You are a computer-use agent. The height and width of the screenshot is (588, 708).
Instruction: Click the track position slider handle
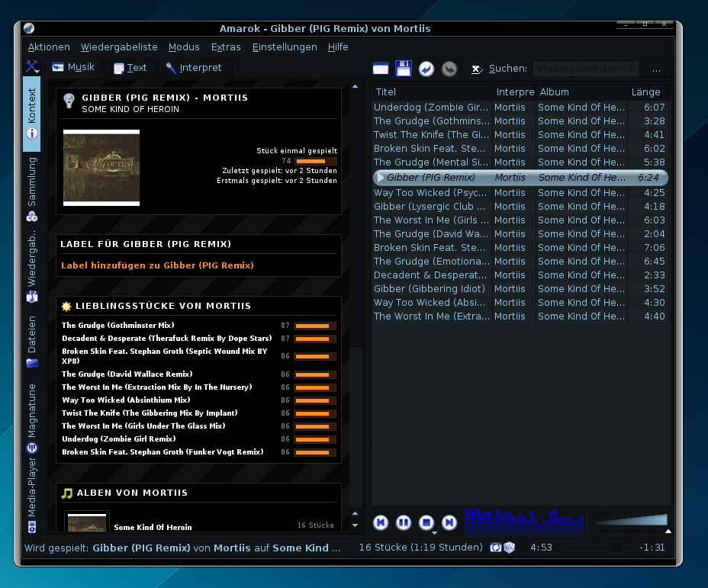pyautogui.click(x=616, y=548)
